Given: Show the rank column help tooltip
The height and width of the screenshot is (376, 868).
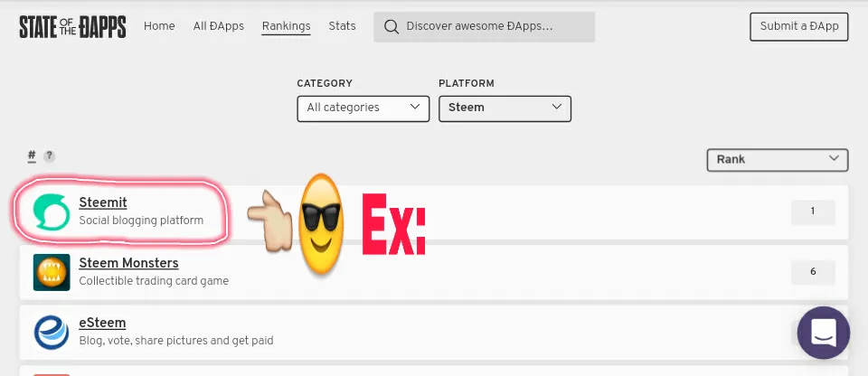Looking at the screenshot, I should pyautogui.click(x=49, y=156).
